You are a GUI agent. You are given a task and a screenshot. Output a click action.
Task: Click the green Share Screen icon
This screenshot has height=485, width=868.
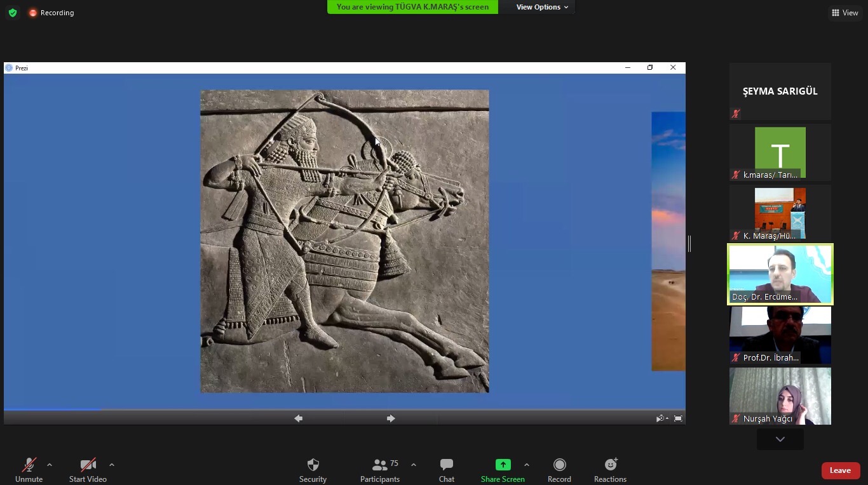coord(503,465)
